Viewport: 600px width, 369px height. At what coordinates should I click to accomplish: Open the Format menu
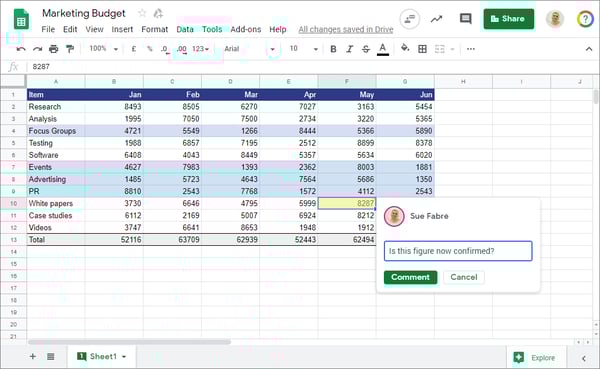click(x=155, y=29)
